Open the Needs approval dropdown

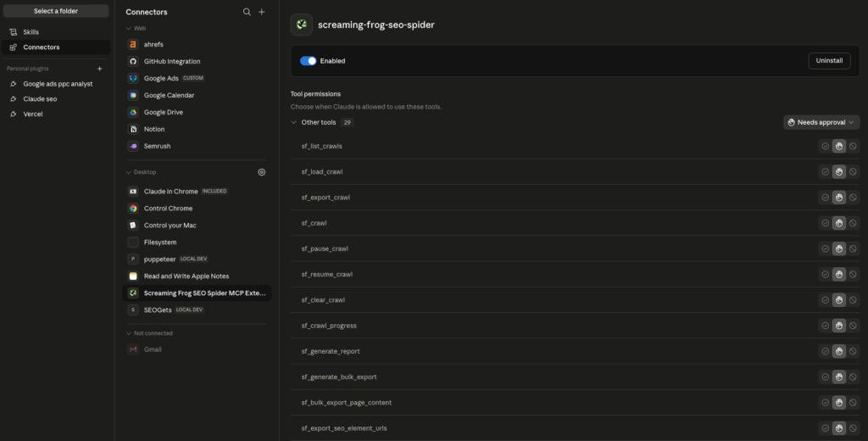tap(821, 122)
